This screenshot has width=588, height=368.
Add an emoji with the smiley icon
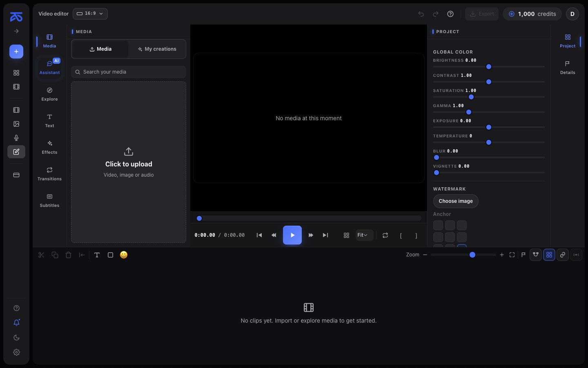click(x=124, y=255)
